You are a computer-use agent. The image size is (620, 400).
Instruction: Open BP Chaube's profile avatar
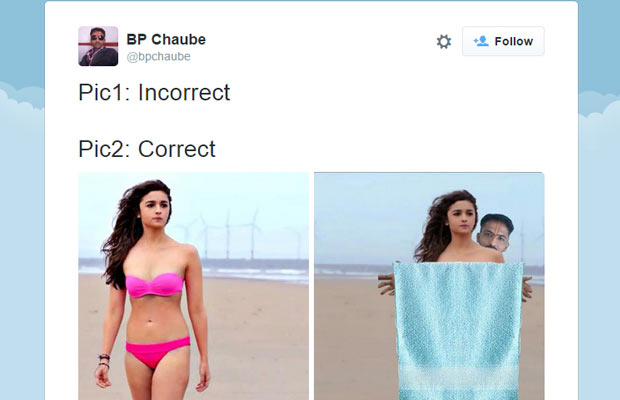98,46
